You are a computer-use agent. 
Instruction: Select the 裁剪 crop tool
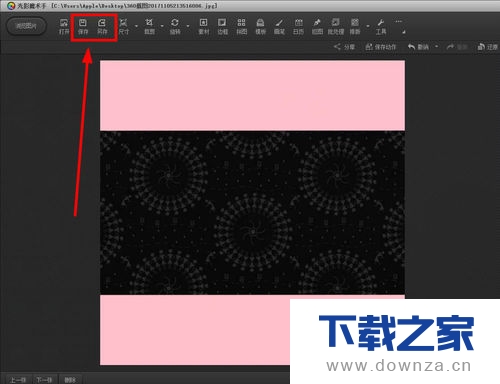pos(149,27)
